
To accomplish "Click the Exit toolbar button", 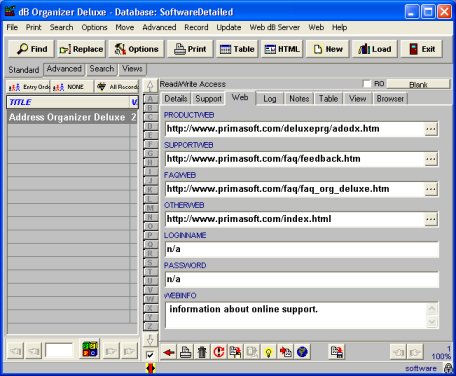I will click(x=422, y=49).
